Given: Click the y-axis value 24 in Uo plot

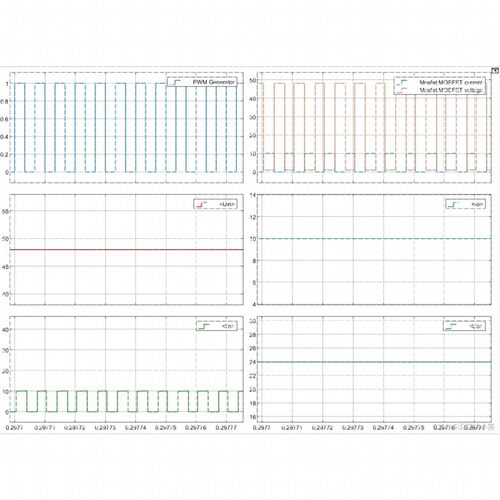Looking at the screenshot, I should coord(253,362).
